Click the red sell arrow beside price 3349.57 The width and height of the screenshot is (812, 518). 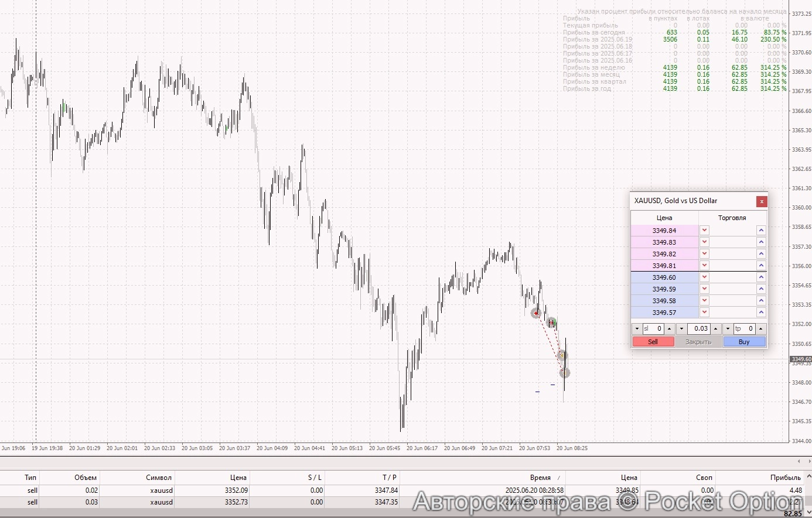coord(704,312)
